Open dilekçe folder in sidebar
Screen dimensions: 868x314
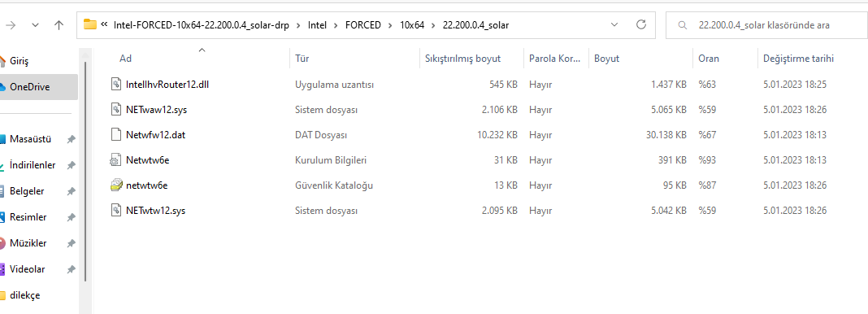[24, 295]
